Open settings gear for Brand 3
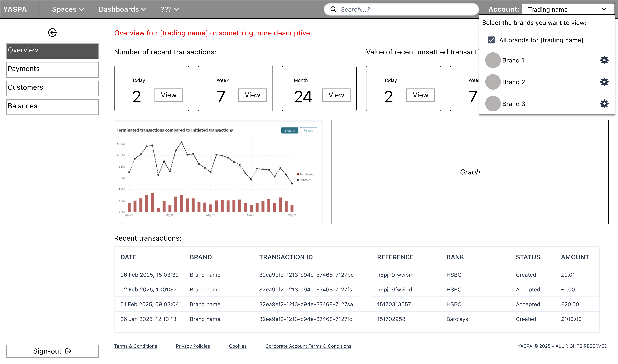 [x=604, y=103]
